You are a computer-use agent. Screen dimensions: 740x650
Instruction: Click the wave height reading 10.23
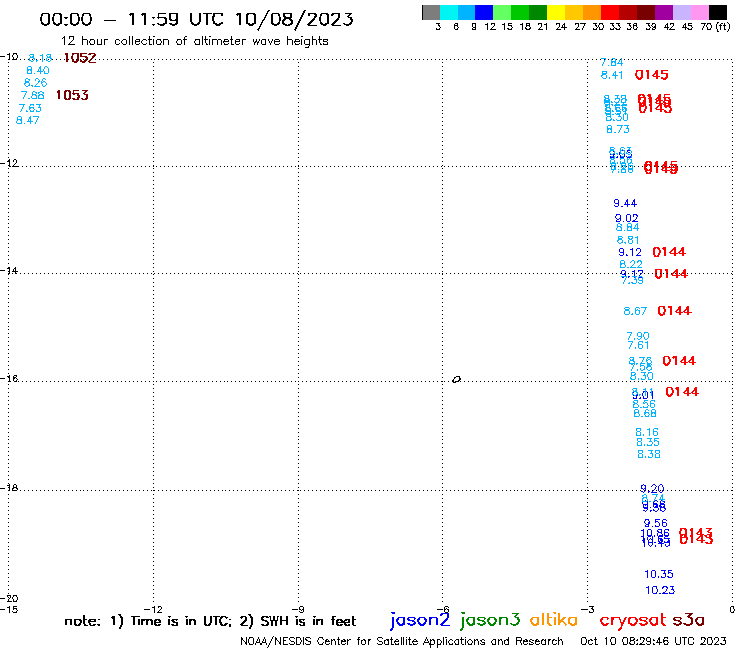[x=660, y=590]
